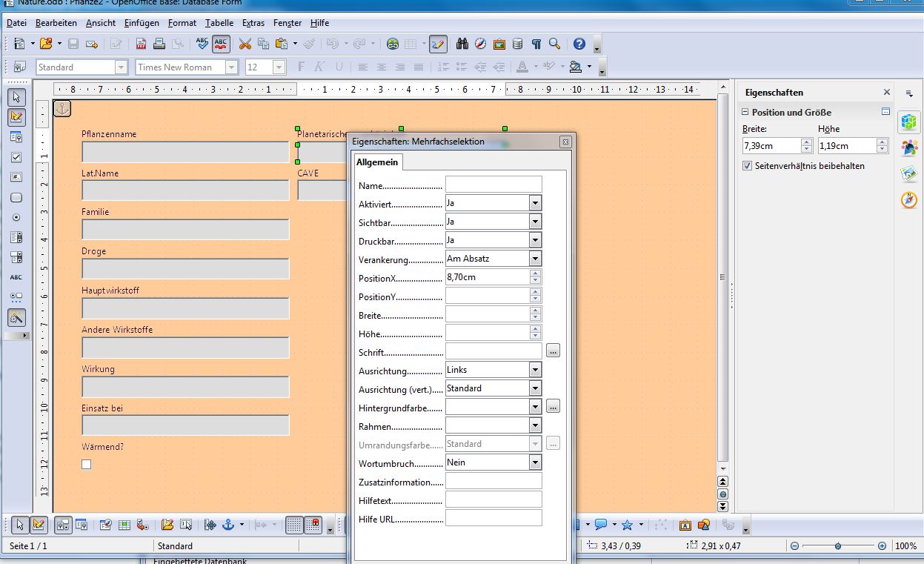Toggle the Show Draw Functions button
Screen dimensions: 924x564
coord(438,44)
